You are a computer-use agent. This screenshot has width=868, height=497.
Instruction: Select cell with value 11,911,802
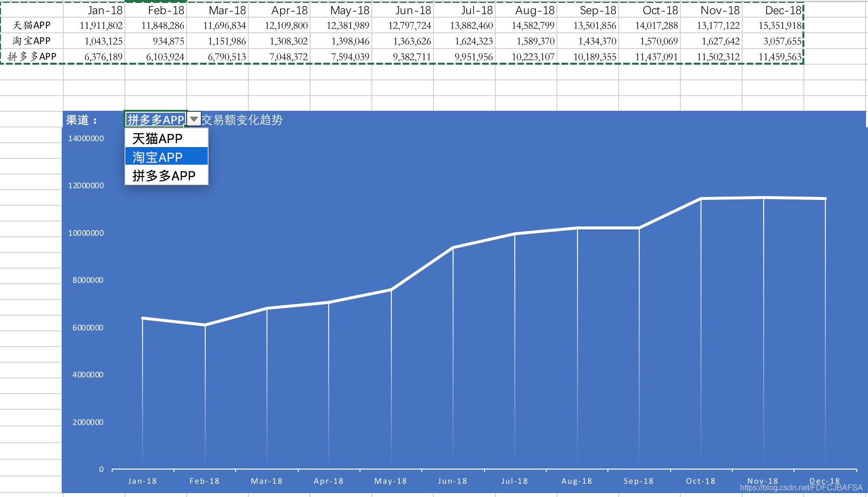coord(94,25)
